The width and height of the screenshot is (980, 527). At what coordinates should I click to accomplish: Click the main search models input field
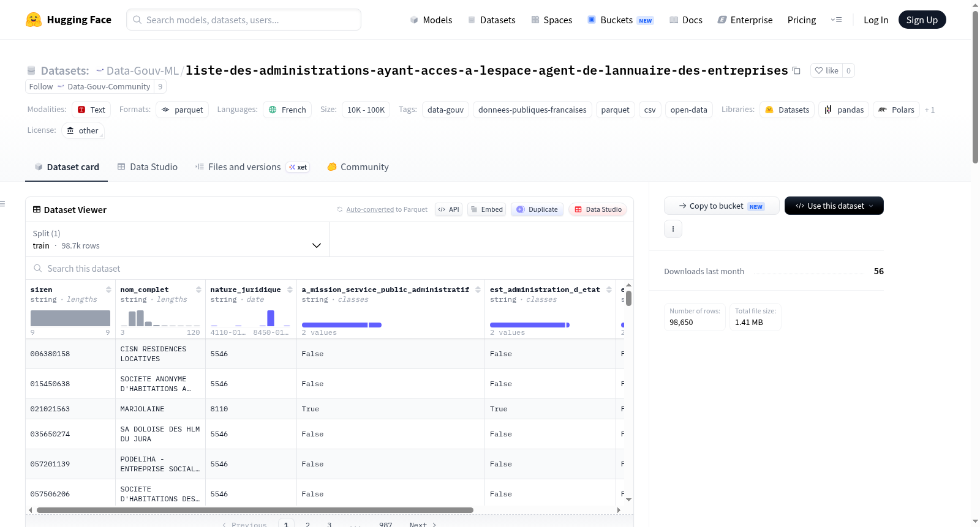pos(244,20)
